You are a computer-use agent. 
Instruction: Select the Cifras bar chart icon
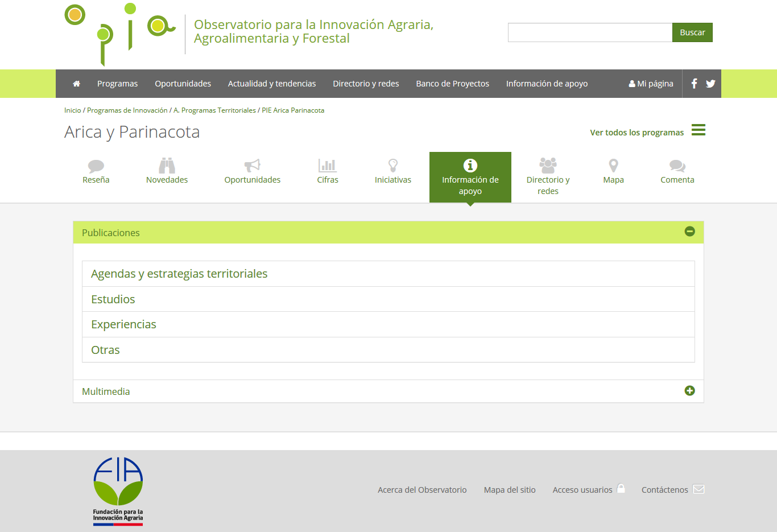(x=328, y=165)
